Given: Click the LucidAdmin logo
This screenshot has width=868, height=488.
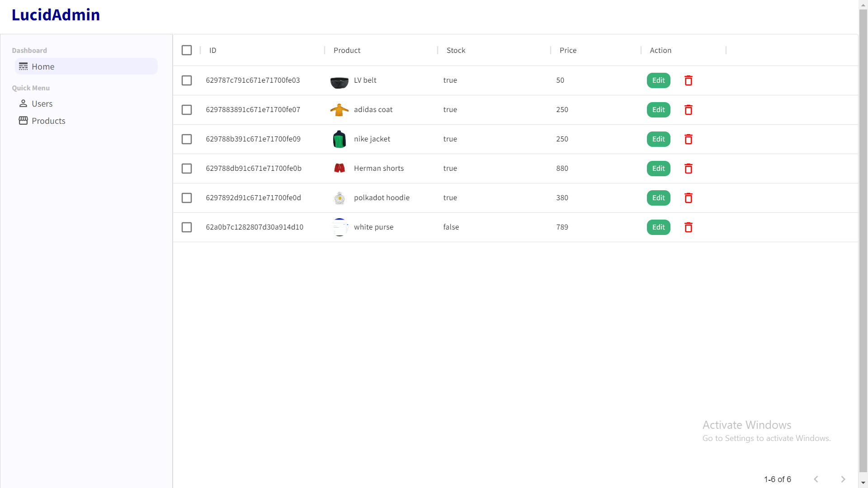Looking at the screenshot, I should tap(55, 14).
